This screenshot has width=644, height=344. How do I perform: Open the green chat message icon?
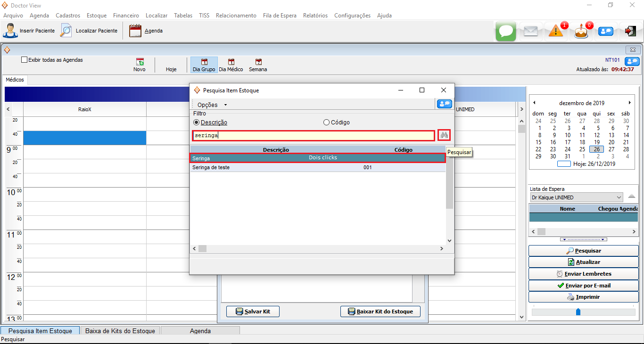[x=505, y=32]
